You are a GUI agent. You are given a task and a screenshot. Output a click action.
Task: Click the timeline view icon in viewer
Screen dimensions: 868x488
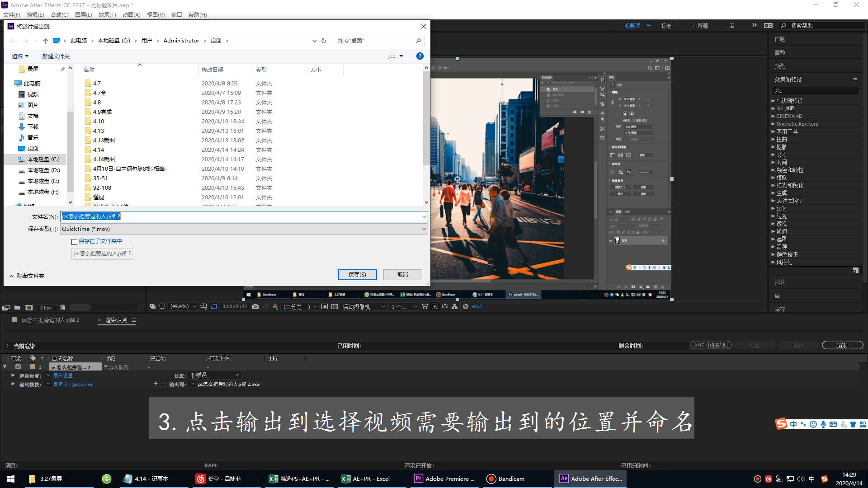[x=445, y=306]
